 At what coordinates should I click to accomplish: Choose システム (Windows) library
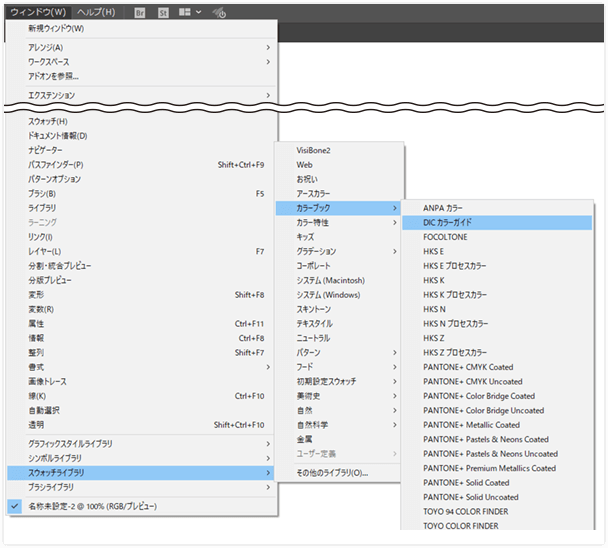[338, 295]
